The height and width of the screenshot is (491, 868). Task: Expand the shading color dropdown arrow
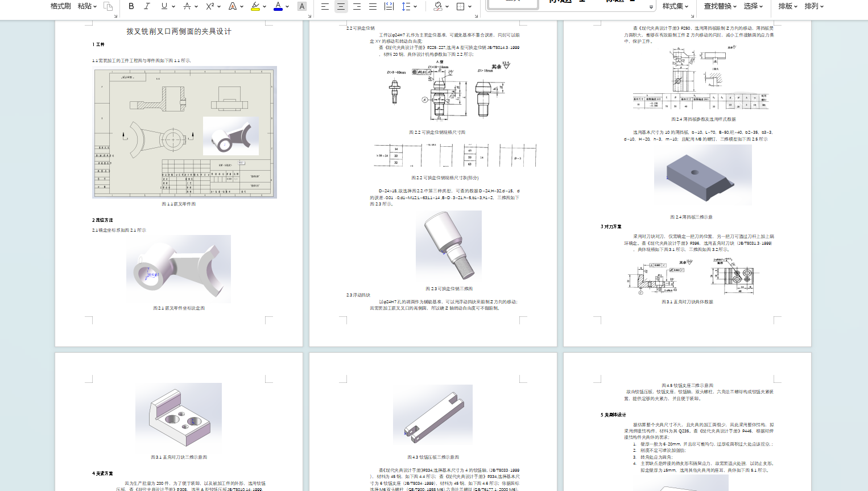pyautogui.click(x=447, y=7)
